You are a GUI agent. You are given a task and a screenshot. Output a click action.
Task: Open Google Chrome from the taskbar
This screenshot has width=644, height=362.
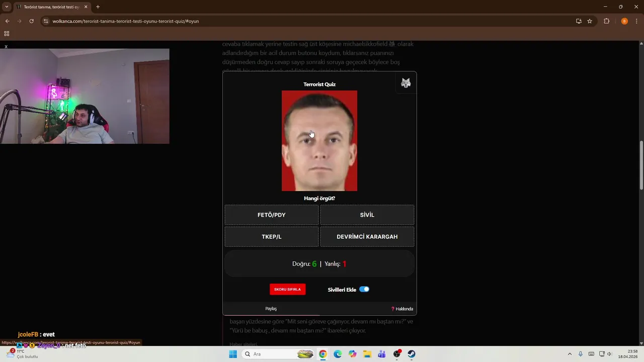pos(323,354)
